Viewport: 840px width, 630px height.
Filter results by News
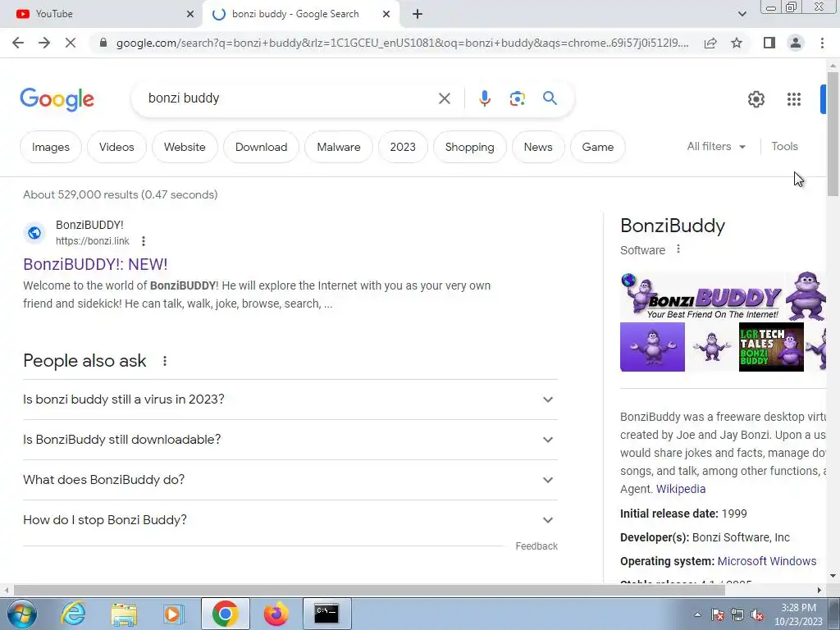[538, 147]
